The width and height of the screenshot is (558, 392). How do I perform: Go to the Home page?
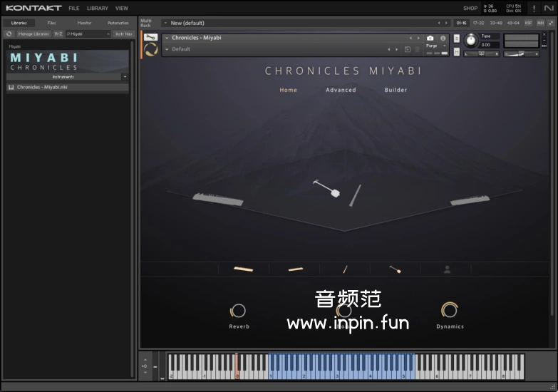(288, 90)
